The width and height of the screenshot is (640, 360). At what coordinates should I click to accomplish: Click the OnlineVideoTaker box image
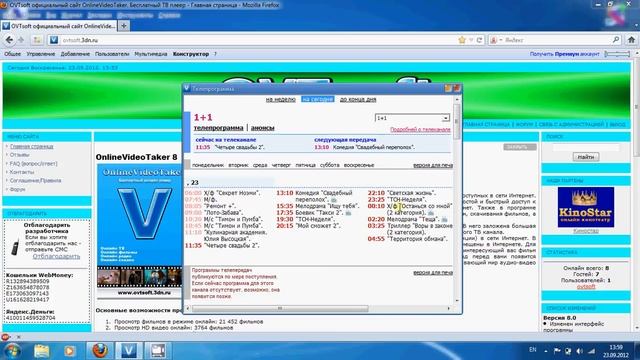140,231
